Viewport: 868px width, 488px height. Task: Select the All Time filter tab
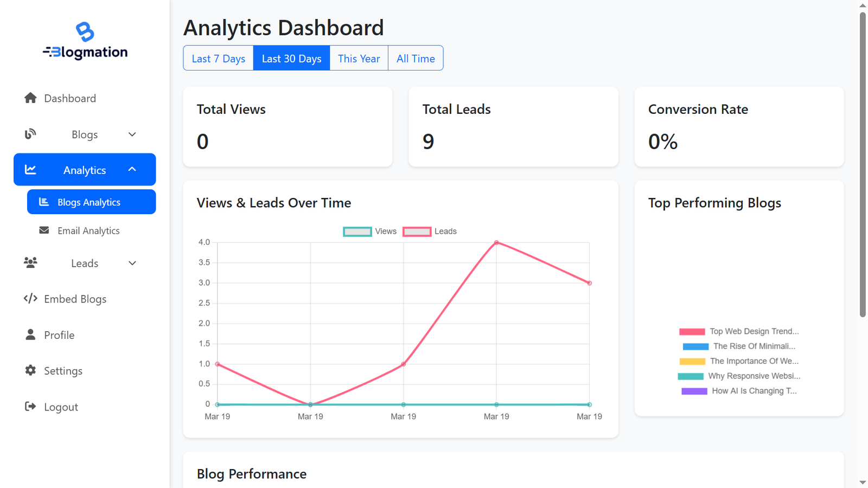click(416, 58)
